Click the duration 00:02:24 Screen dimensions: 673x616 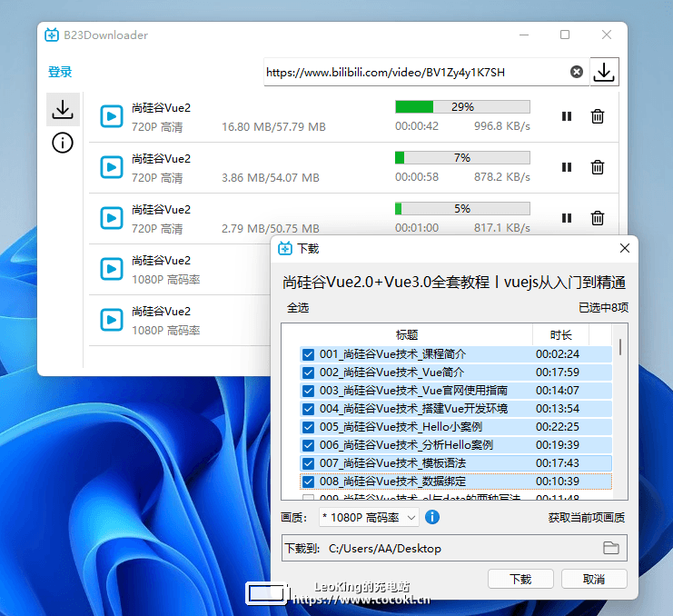[557, 354]
